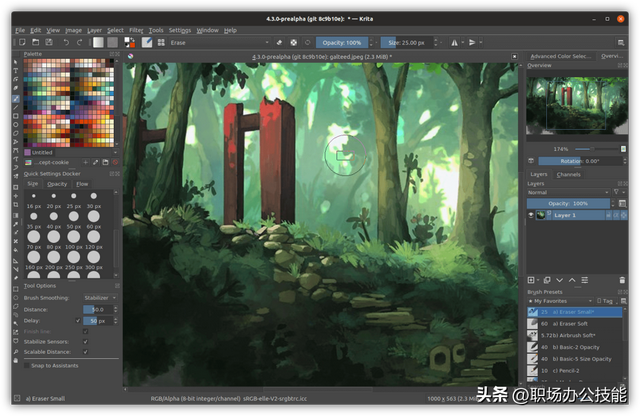Click the open file folder icon
This screenshot has width=640, height=416.
click(x=34, y=43)
